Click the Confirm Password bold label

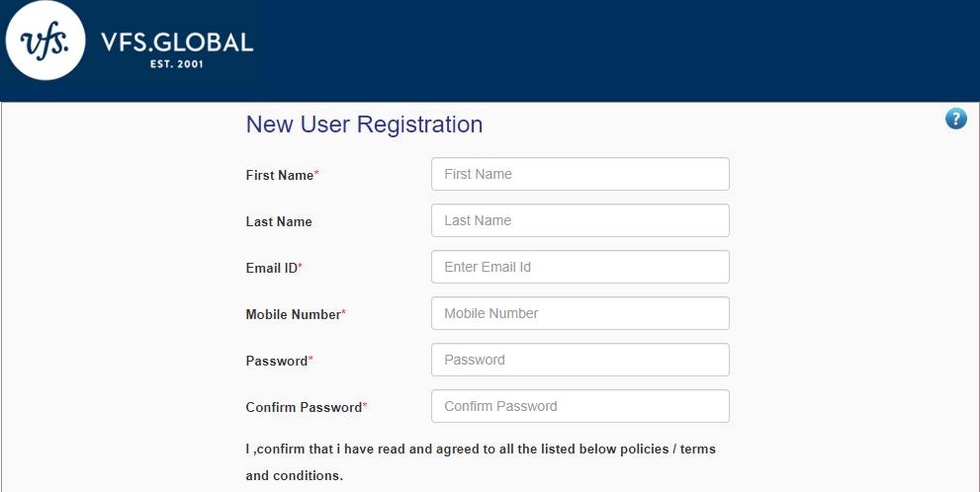(x=304, y=407)
